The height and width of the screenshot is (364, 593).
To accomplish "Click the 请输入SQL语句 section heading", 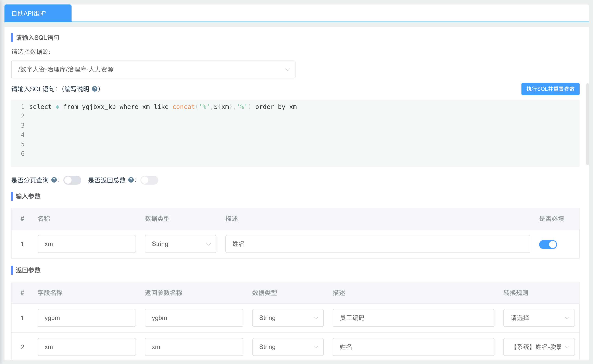I will (x=37, y=38).
